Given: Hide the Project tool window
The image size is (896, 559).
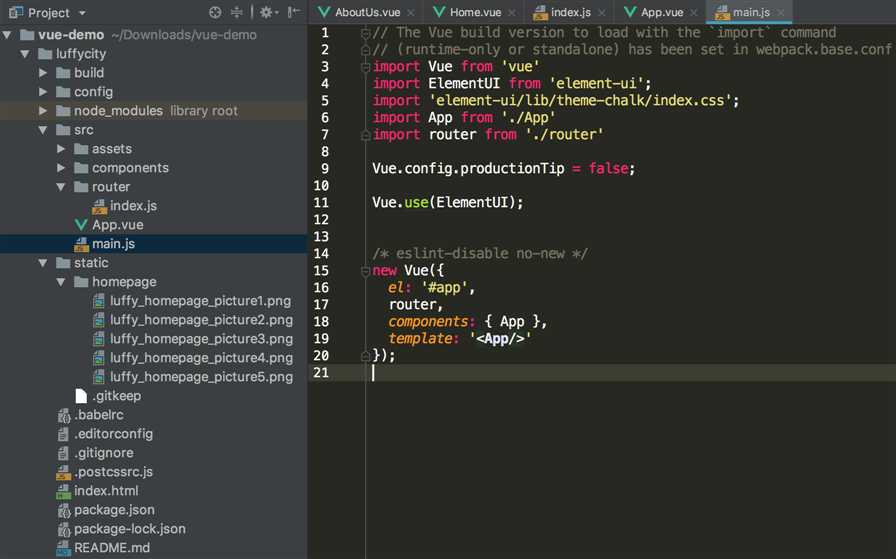Looking at the screenshot, I should pyautogui.click(x=294, y=12).
